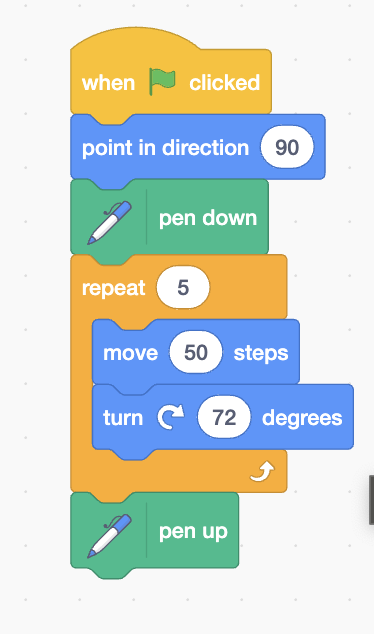This screenshot has width=374, height=634.
Task: Click the 'clicked' word on hat block
Action: pyautogui.click(x=224, y=83)
